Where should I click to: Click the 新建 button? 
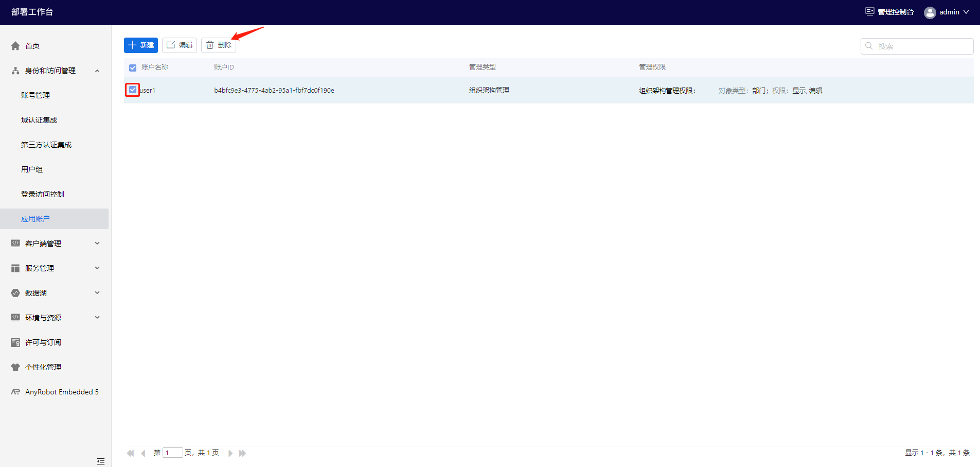click(141, 45)
